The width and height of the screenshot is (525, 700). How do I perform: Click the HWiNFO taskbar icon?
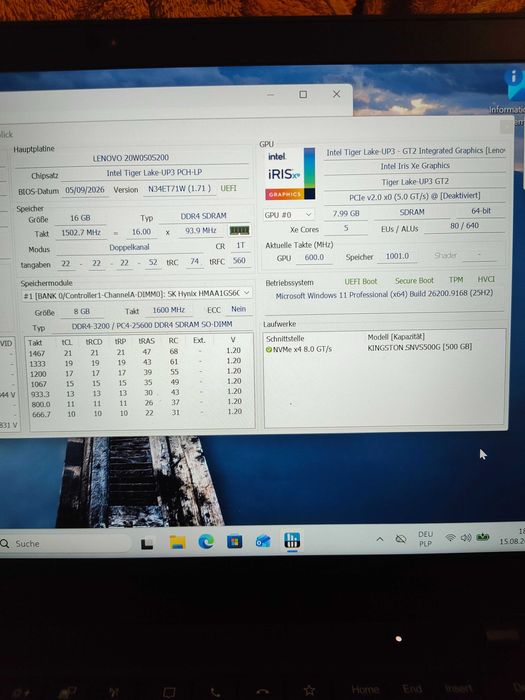292,540
